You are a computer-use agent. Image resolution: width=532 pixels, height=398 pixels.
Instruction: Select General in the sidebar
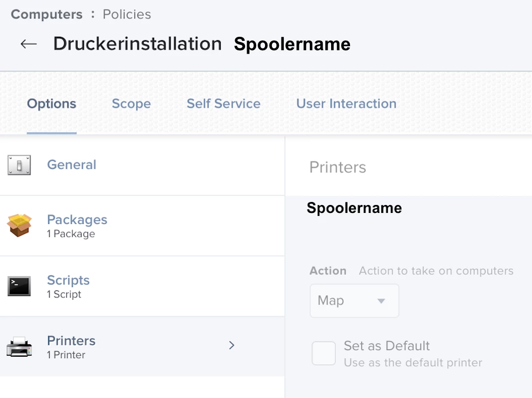click(x=72, y=165)
